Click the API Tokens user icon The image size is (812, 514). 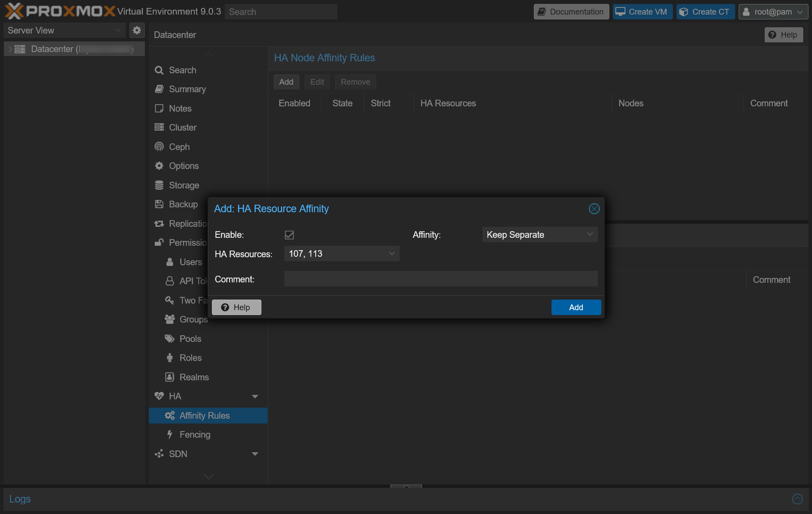[x=170, y=281]
